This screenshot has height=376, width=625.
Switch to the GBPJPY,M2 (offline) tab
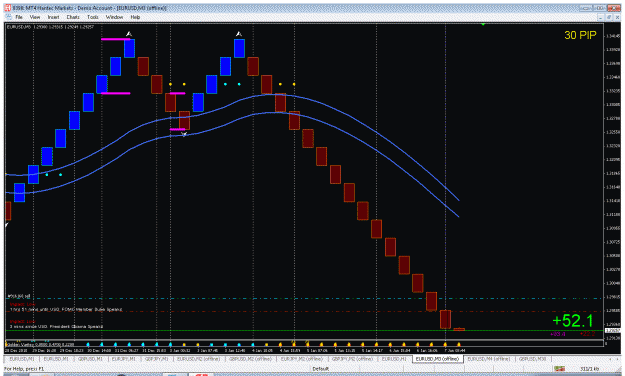[x=352, y=359]
